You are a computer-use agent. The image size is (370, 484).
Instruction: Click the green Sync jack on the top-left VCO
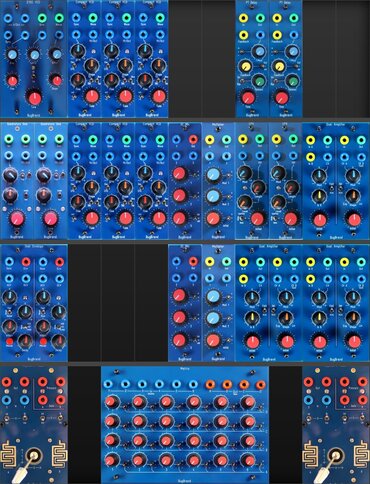(x=42, y=18)
